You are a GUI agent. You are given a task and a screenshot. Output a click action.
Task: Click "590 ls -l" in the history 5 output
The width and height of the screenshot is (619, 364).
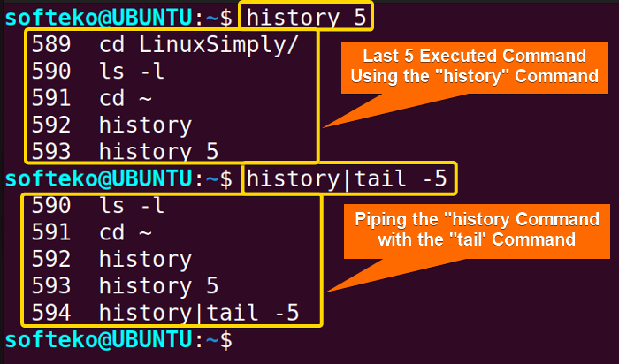(x=97, y=71)
